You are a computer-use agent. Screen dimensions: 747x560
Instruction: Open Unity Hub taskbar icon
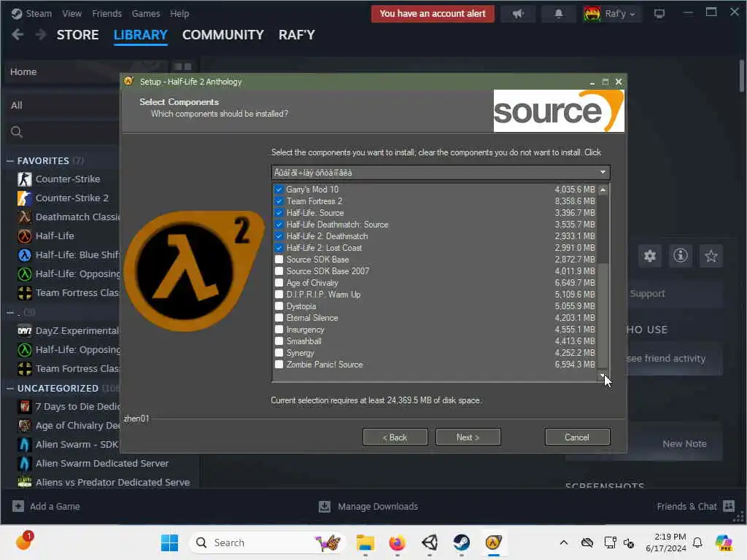click(429, 542)
